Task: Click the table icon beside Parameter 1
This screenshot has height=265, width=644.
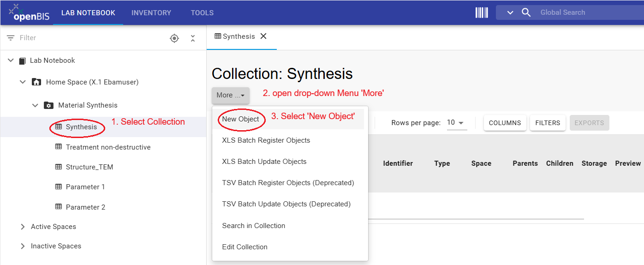Action: (x=59, y=187)
